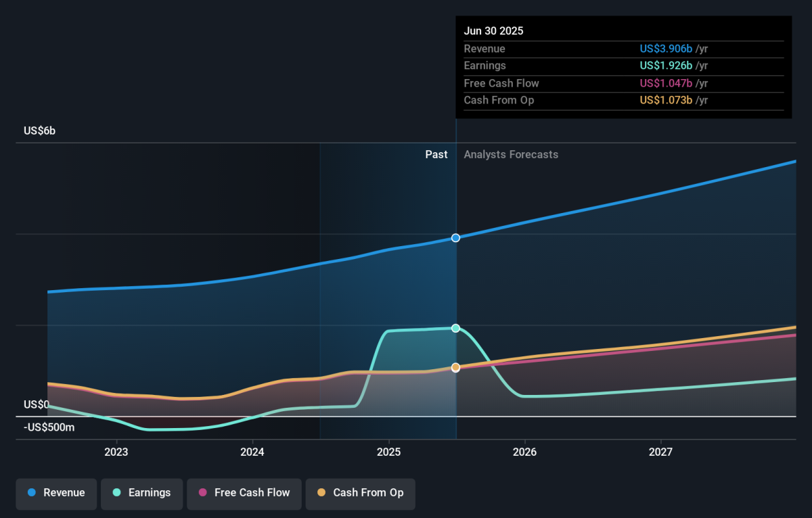Click the pink dot in Free Cash Flow legend
This screenshot has height=518, width=812.
tap(202, 493)
